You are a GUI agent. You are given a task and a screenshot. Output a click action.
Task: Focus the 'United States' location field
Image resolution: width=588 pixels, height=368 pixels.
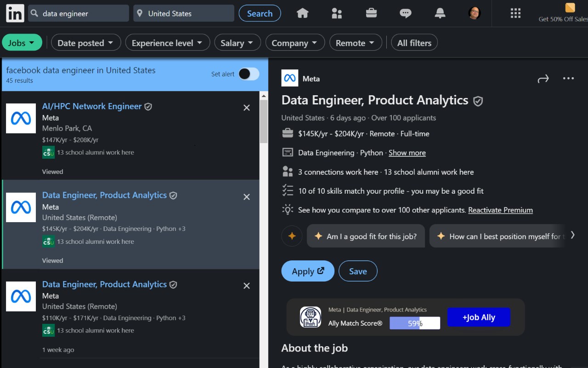(184, 13)
